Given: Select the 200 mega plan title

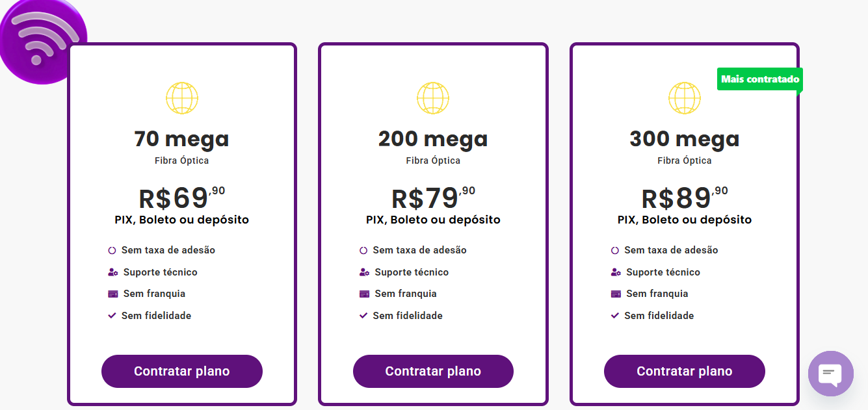Looking at the screenshot, I should 433,139.
